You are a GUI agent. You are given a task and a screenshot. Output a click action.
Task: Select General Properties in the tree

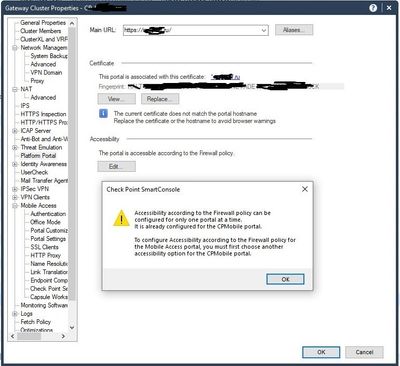tap(43, 23)
